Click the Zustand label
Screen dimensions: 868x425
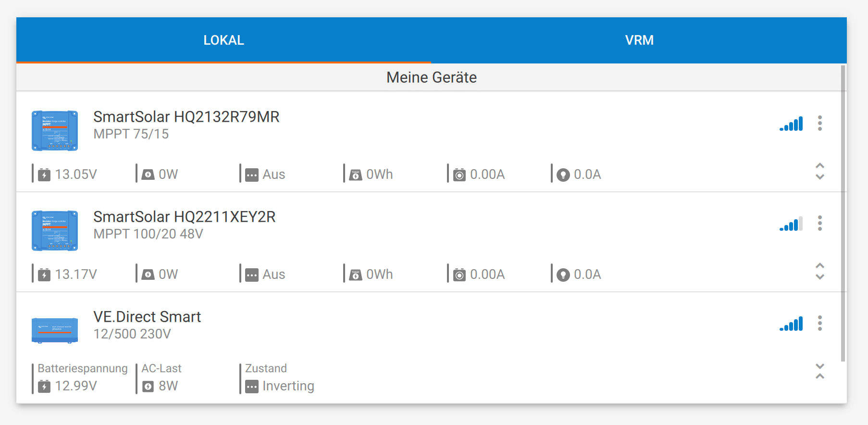[x=266, y=368]
